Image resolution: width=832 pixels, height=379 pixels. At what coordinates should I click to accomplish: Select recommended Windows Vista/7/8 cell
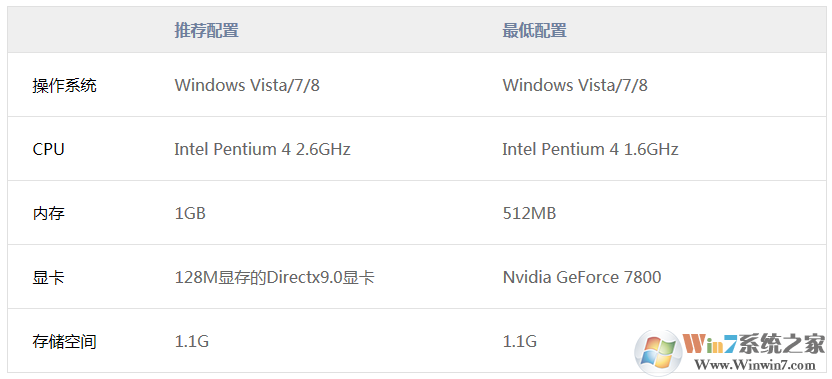[247, 85]
